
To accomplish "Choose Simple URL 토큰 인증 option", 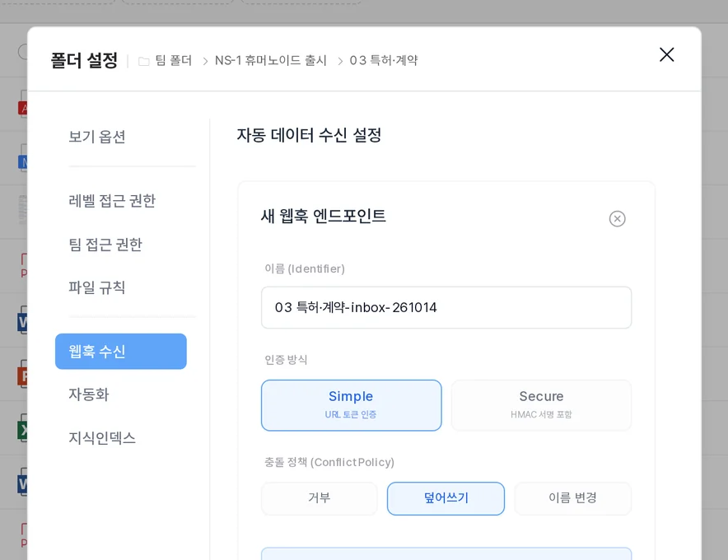I will pyautogui.click(x=351, y=405).
